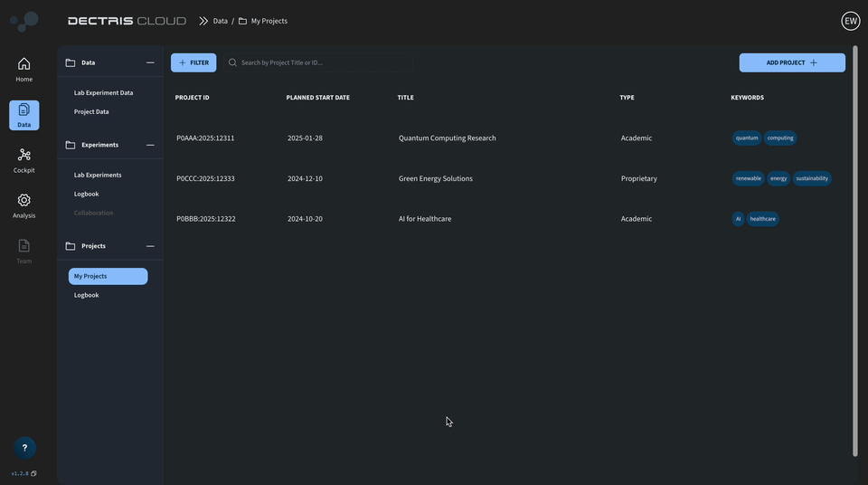868x485 pixels.
Task: Open Logbook under Projects
Action: point(87,295)
